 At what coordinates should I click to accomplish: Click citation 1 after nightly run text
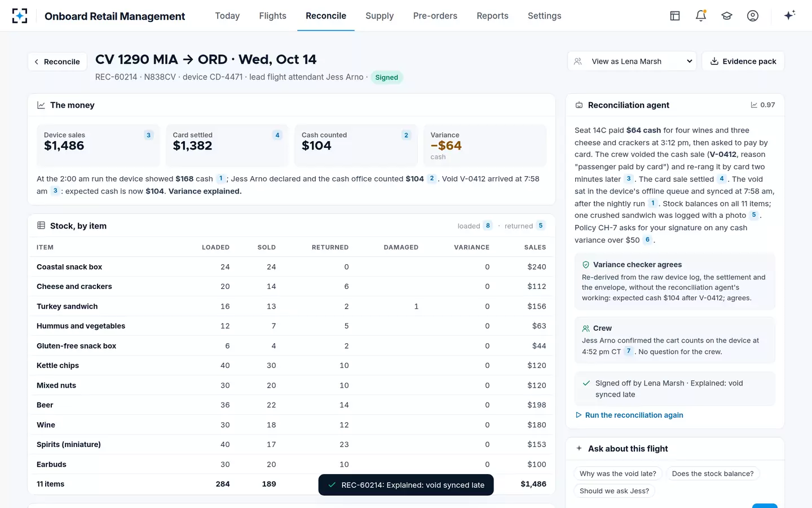coord(653,203)
